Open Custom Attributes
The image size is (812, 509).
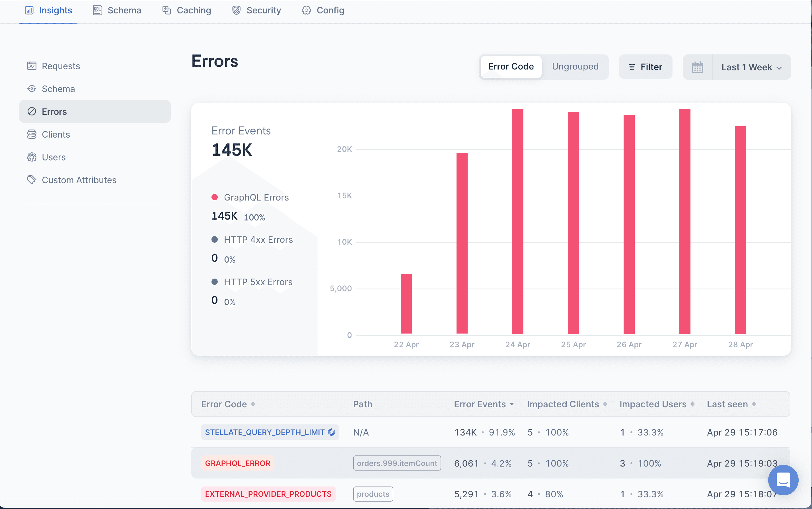click(79, 180)
